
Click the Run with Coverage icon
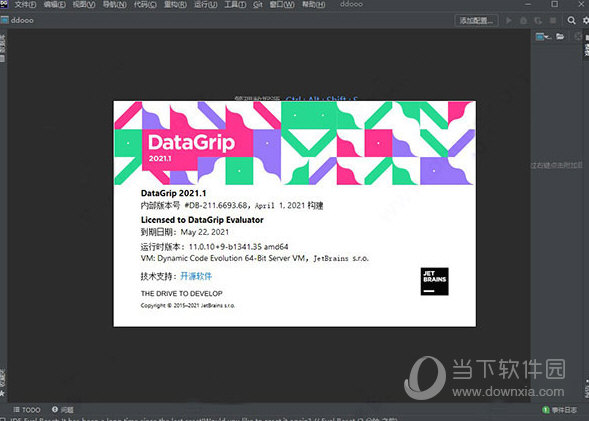coord(538,20)
